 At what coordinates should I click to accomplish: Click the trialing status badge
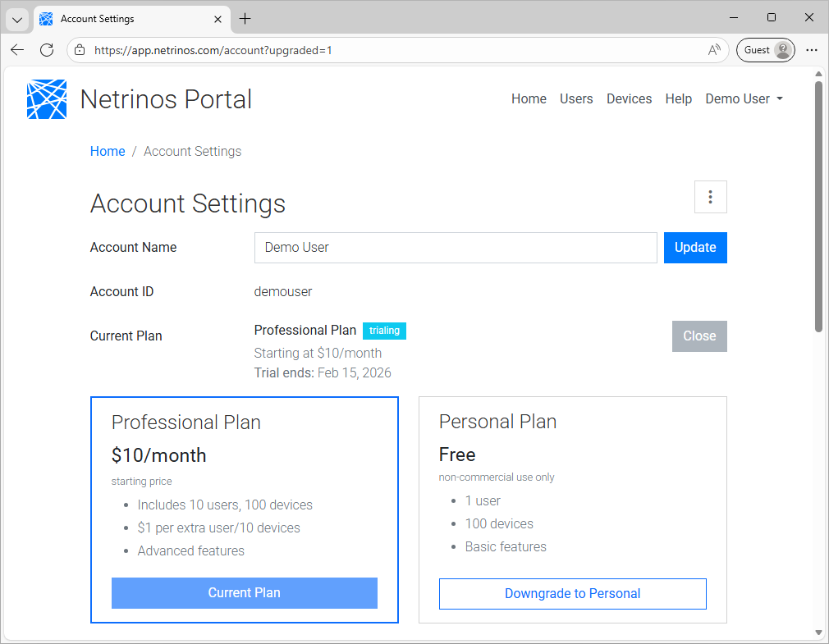click(384, 331)
